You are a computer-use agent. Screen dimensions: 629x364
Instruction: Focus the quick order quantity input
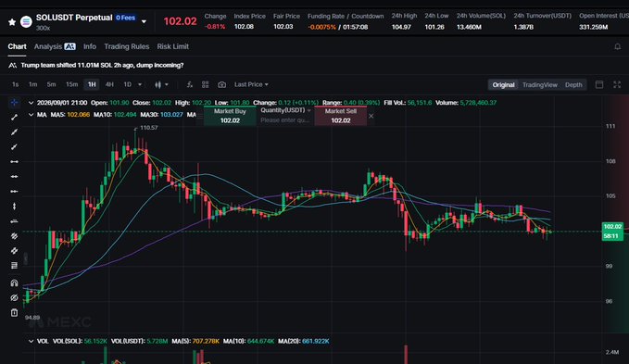click(285, 120)
